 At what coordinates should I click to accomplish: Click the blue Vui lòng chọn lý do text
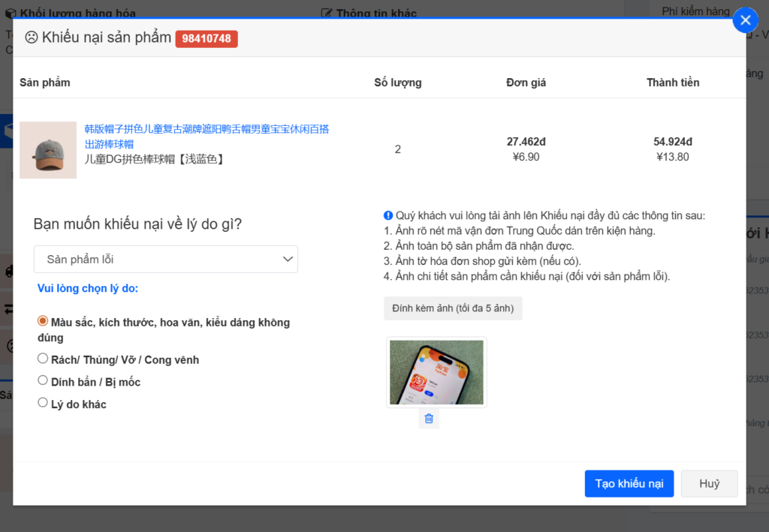pos(87,288)
